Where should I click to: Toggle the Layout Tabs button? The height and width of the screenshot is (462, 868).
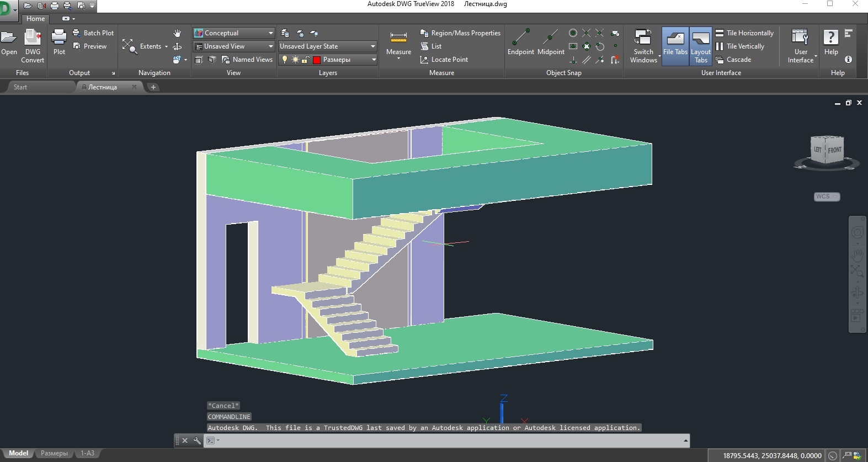(x=701, y=44)
